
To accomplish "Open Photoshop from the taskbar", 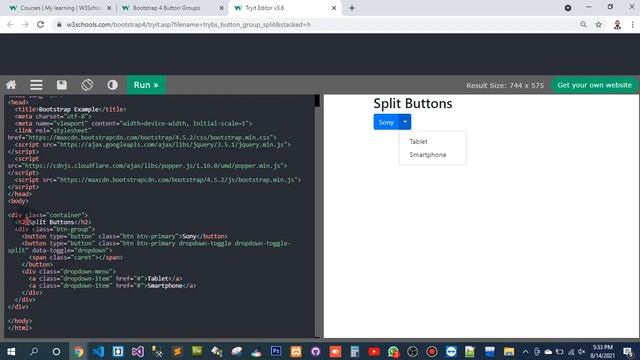I will 276,351.
